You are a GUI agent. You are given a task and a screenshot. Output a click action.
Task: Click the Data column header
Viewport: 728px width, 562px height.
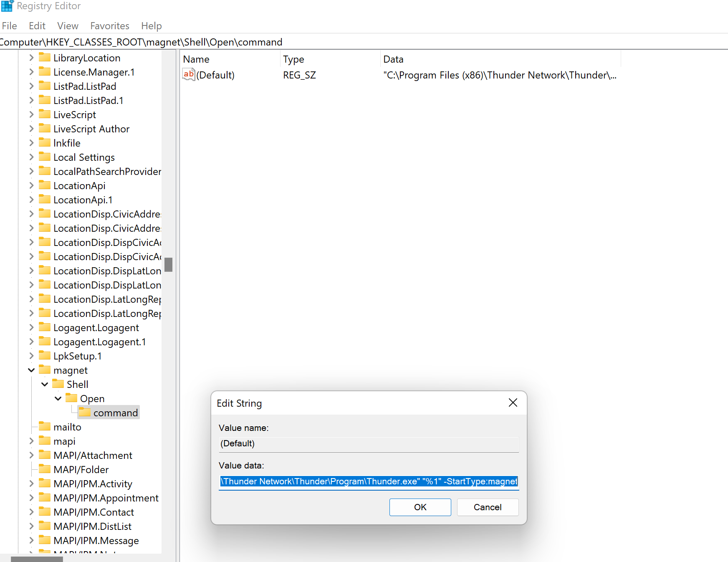[501, 59]
